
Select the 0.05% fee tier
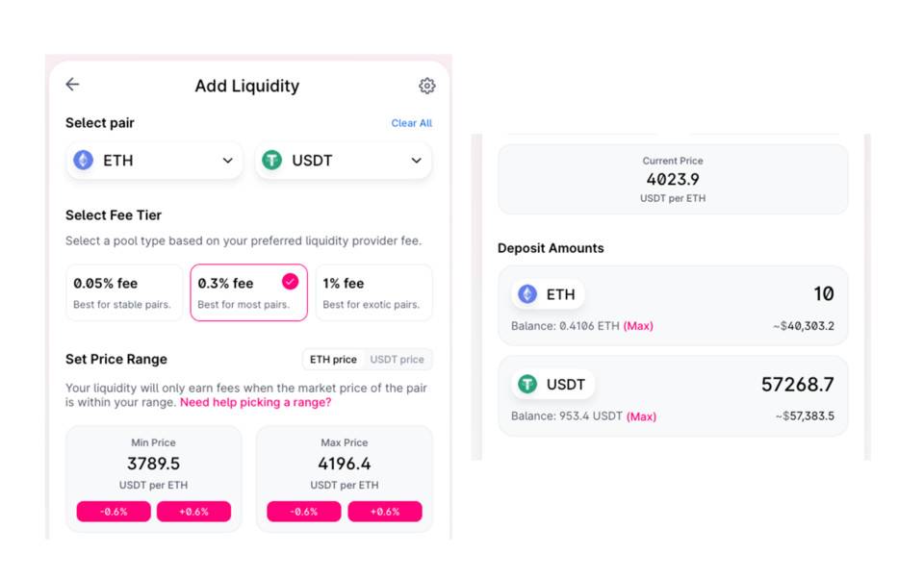[x=123, y=292]
